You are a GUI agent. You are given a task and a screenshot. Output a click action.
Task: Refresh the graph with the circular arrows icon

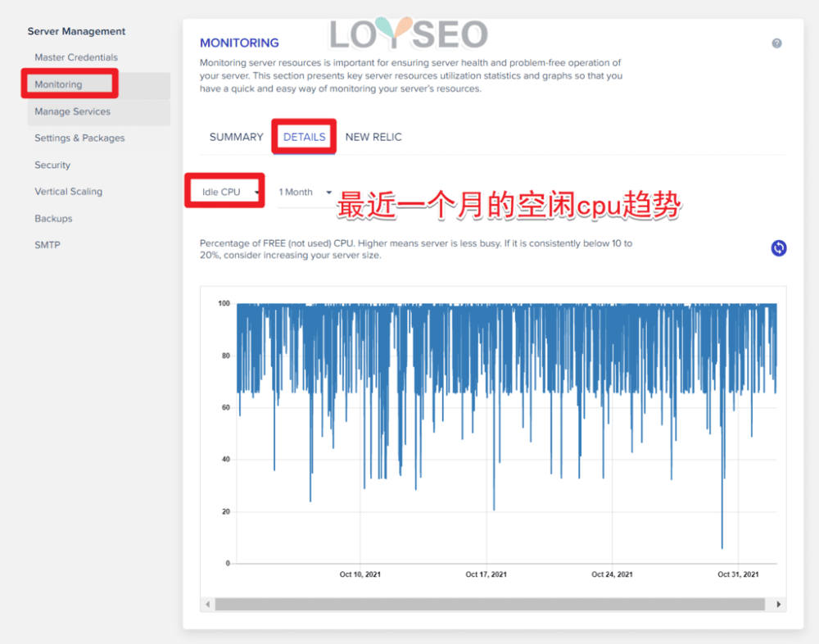click(779, 247)
